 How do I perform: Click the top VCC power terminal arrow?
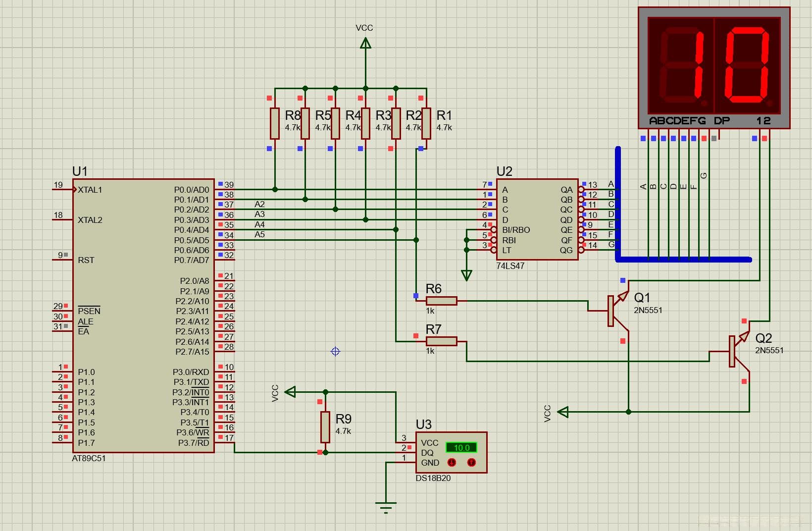(365, 43)
